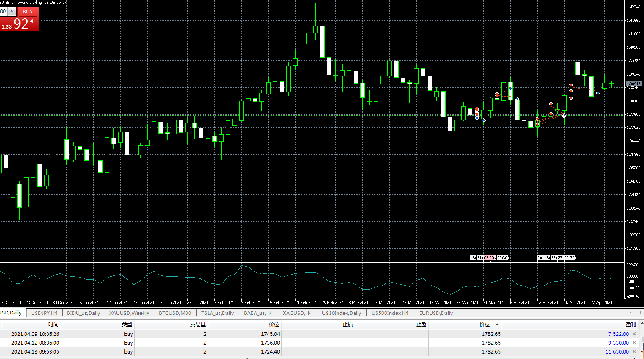Click the 09:00 pink time marker label
Image resolution: width=644 pixels, height=359 pixels.
[489, 258]
